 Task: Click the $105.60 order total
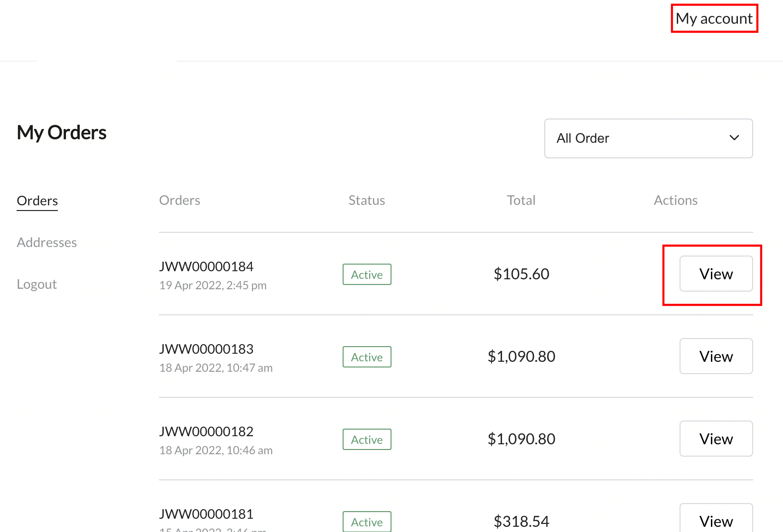click(521, 274)
